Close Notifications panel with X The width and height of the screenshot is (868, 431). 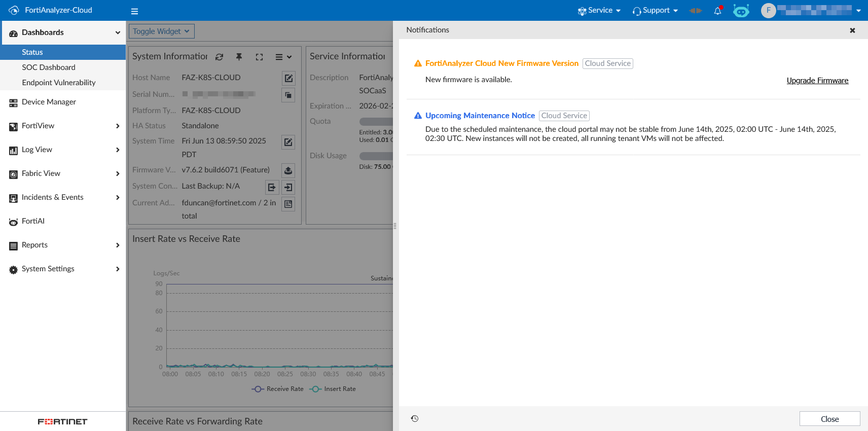(852, 30)
